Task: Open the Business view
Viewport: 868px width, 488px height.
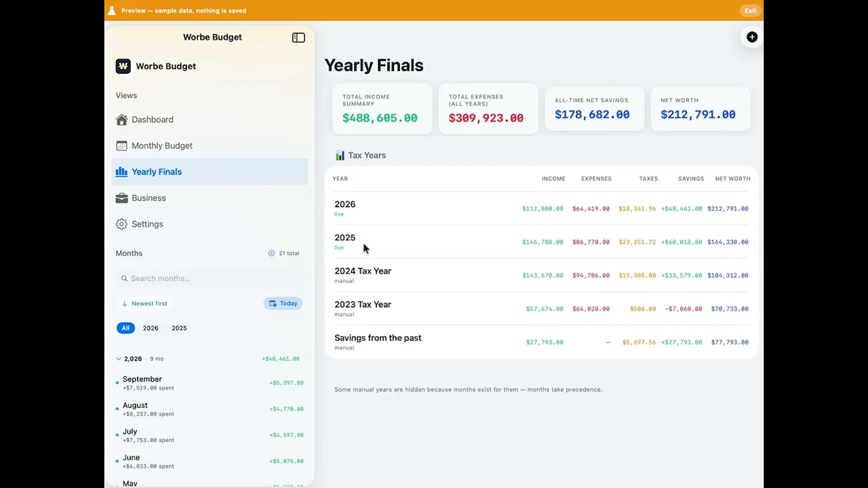Action: 209,198
